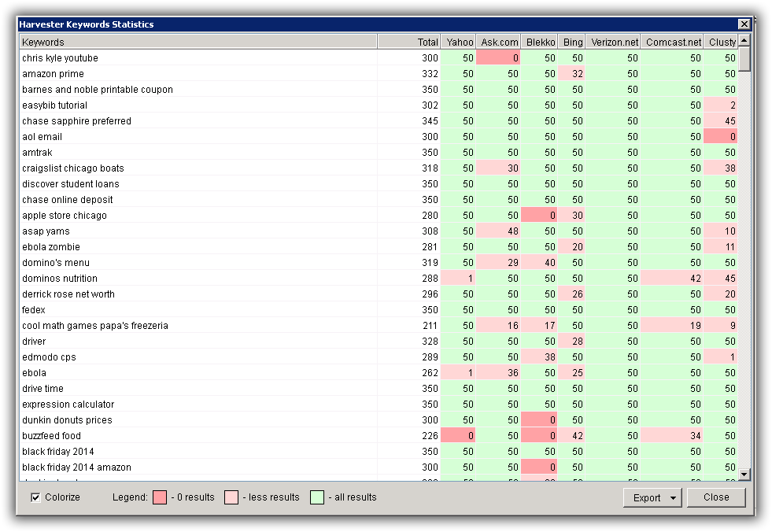The height and width of the screenshot is (532, 772).
Task: Click the Export button
Action: click(646, 497)
